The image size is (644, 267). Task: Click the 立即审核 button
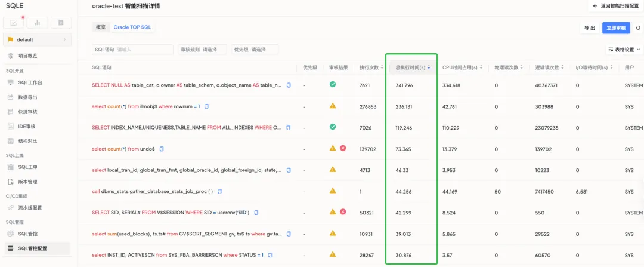coord(616,28)
